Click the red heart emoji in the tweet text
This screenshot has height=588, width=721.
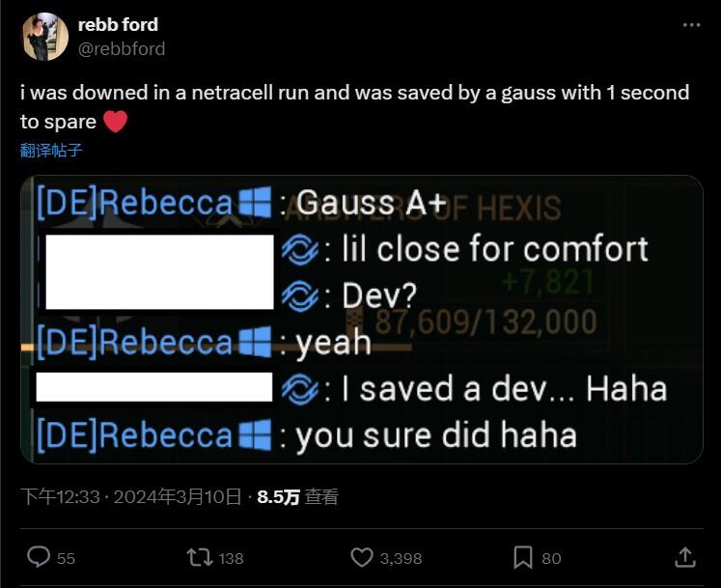(115, 123)
